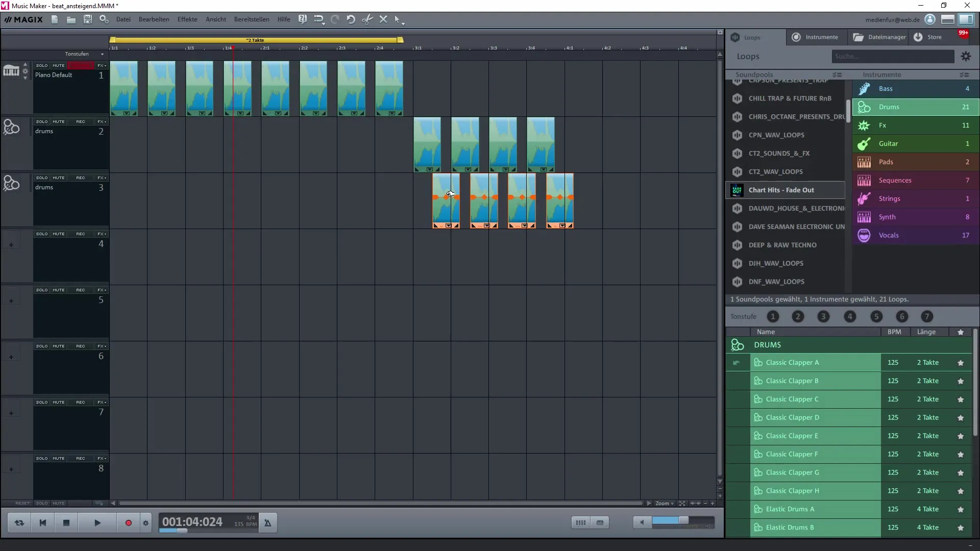Select the Pads instrument category
The height and width of the screenshot is (551, 980).
point(916,162)
